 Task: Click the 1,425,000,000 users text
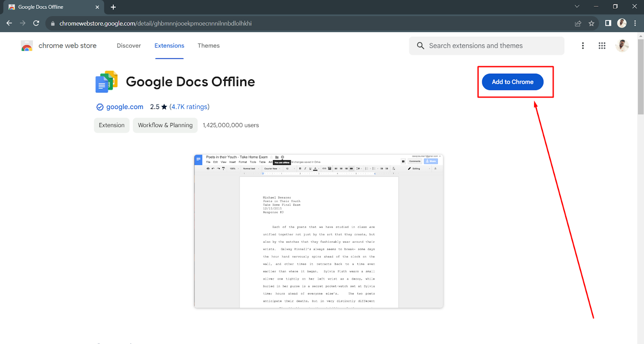point(231,126)
